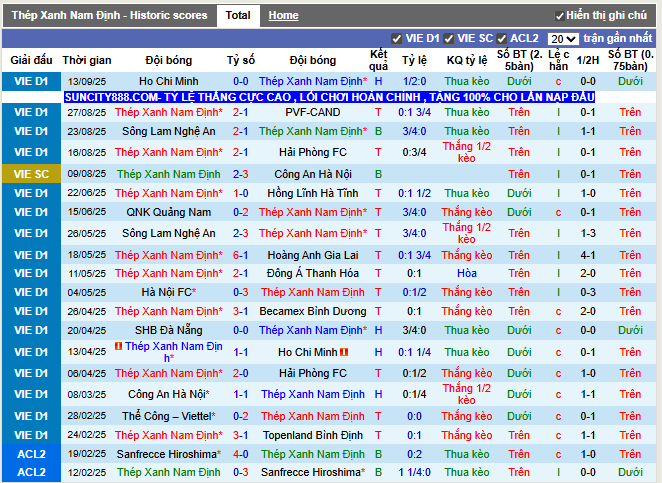662x483 pixels.
Task: Click the Giải đấu column header
Action: [x=31, y=60]
